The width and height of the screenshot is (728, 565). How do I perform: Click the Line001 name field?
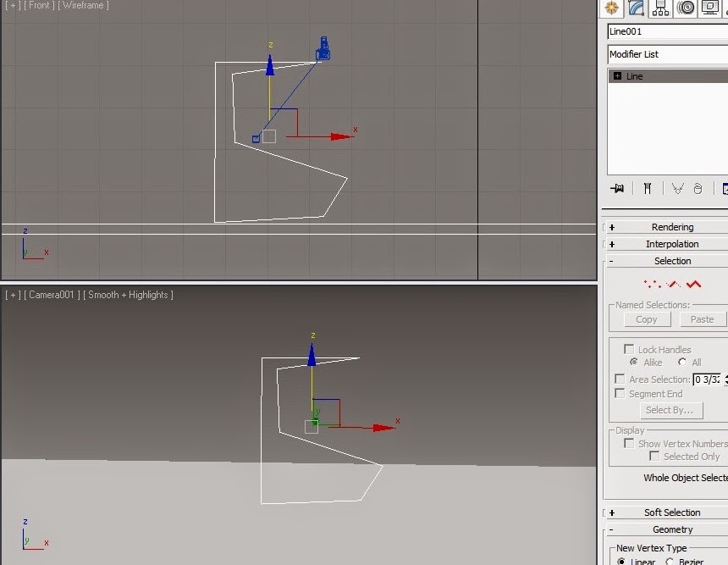click(x=666, y=31)
